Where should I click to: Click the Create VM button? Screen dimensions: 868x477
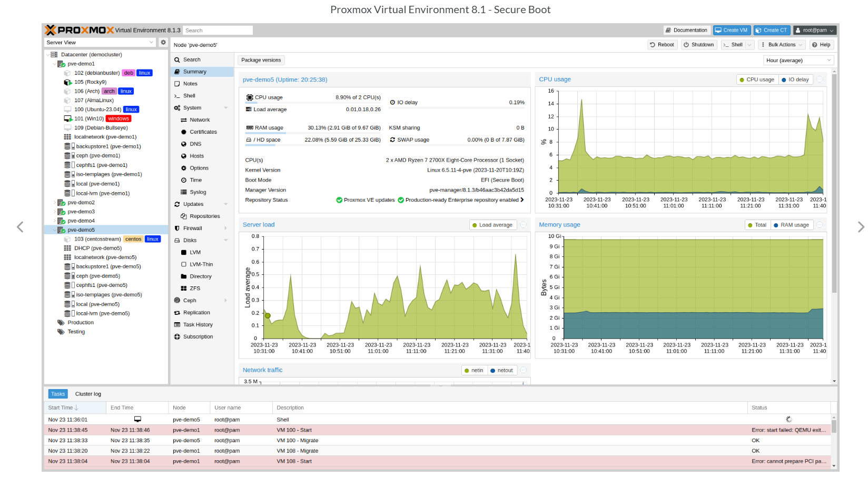(x=731, y=31)
